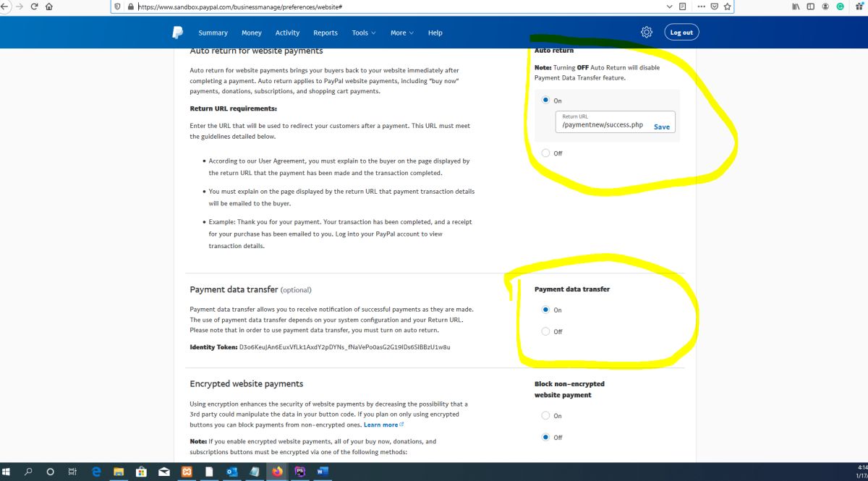
Task: Open the settings gear icon
Action: coord(647,33)
